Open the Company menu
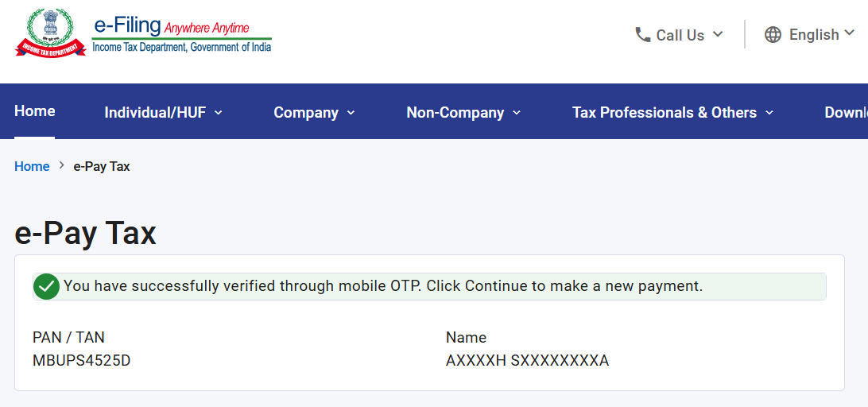 point(305,112)
